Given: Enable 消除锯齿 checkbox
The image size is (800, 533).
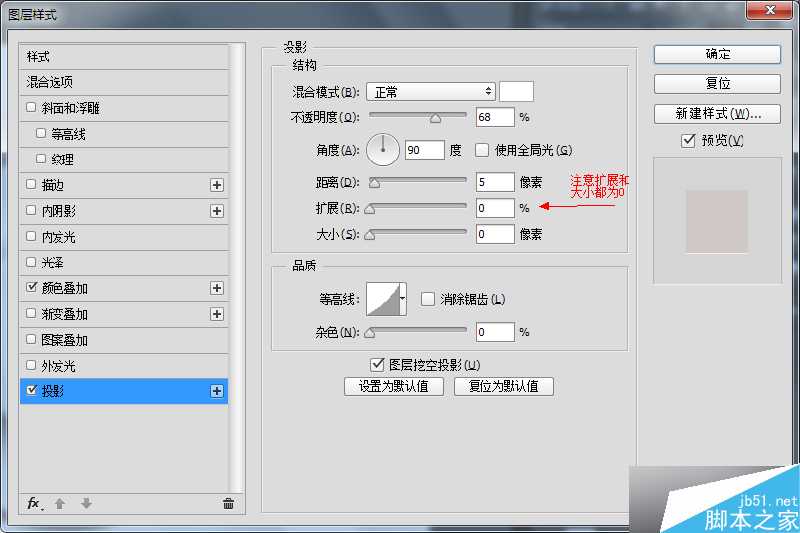Looking at the screenshot, I should [428, 299].
